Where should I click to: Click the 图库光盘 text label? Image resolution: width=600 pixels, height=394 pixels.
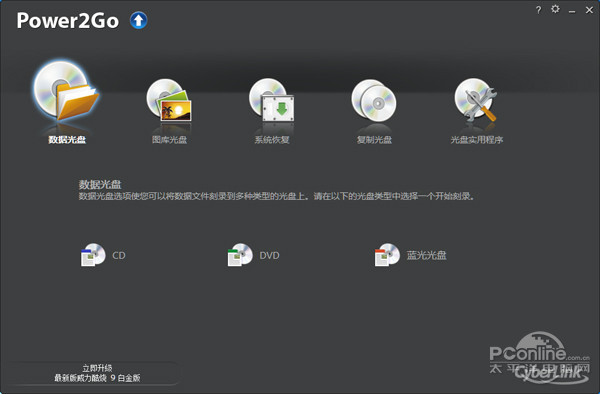pos(169,140)
